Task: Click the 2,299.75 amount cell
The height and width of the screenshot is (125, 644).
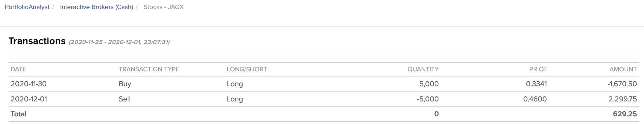Action: point(622,99)
